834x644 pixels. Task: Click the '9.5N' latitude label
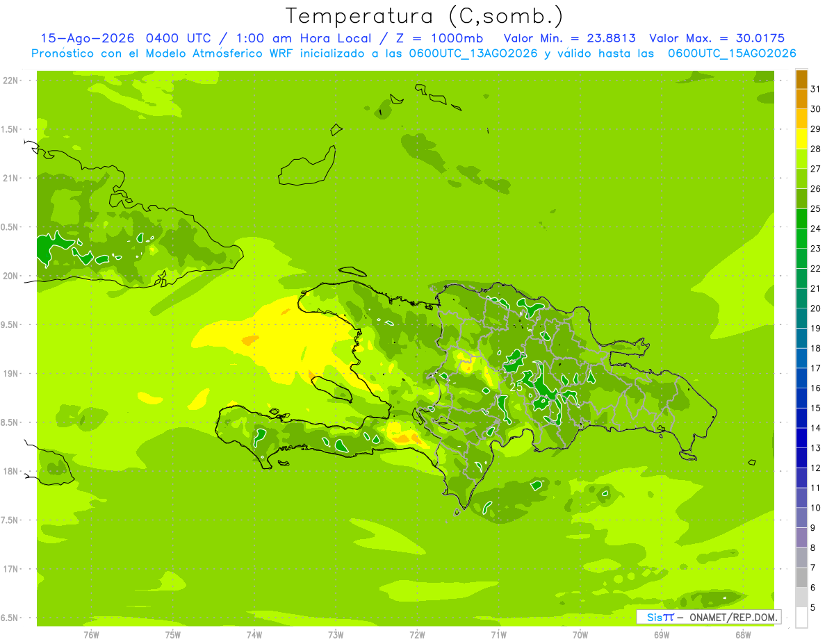point(10,325)
